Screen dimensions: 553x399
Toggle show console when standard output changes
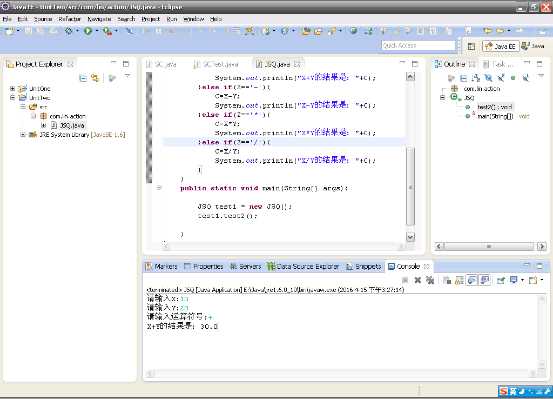(472, 280)
